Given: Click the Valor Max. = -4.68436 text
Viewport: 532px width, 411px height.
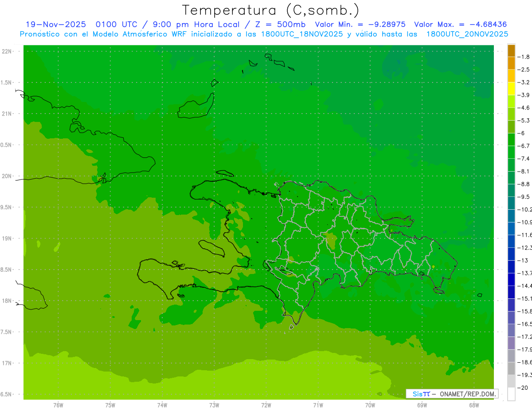Looking at the screenshot, I should [460, 25].
